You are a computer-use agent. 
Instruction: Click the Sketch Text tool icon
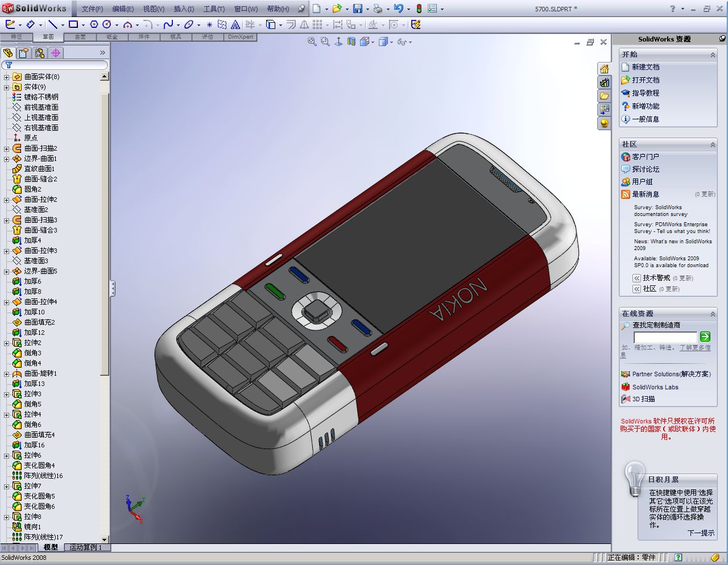235,24
